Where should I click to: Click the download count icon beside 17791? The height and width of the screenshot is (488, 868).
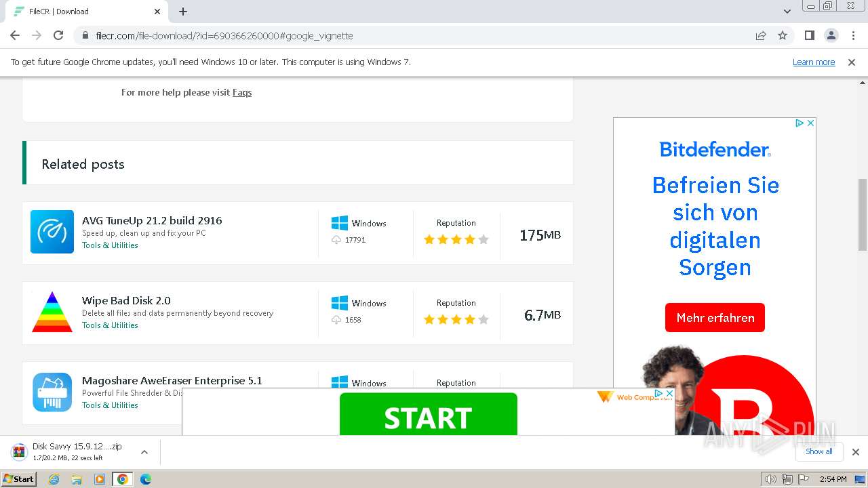pyautogui.click(x=336, y=240)
